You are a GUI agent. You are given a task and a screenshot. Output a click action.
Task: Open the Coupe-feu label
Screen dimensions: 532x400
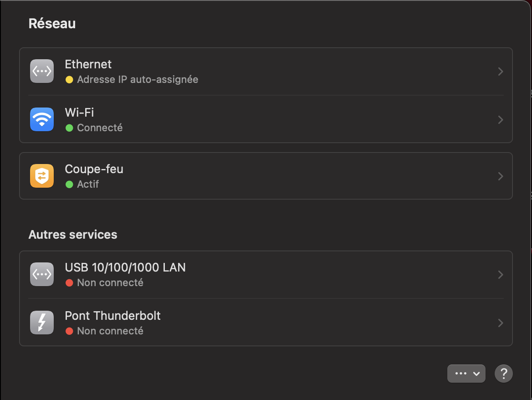coord(94,169)
